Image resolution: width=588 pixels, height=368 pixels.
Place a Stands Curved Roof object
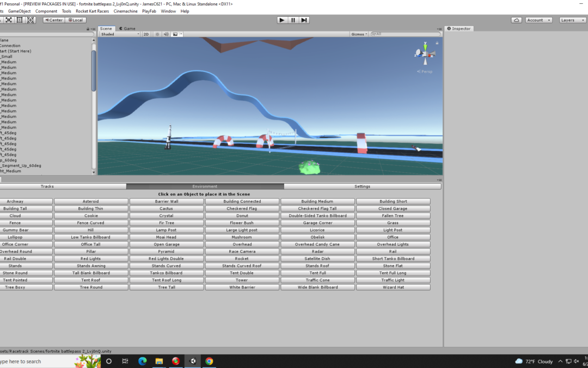(242, 266)
